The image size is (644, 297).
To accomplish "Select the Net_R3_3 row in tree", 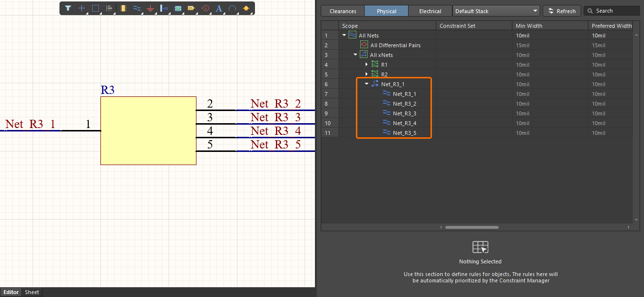I will pyautogui.click(x=404, y=113).
